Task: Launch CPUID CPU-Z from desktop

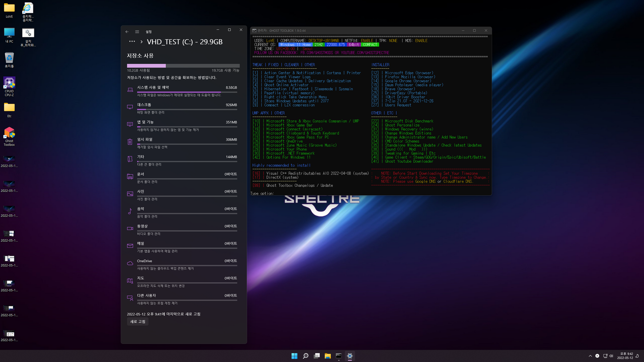Action: tap(9, 87)
